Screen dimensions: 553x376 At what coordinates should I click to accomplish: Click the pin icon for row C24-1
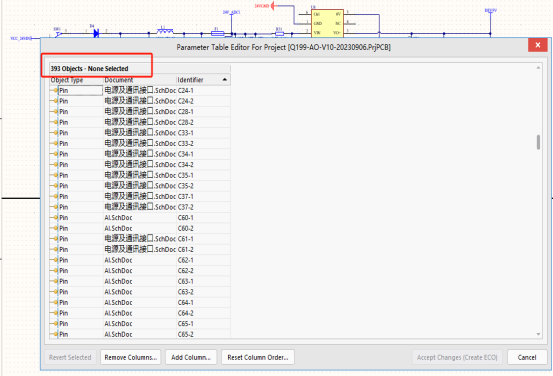54,91
